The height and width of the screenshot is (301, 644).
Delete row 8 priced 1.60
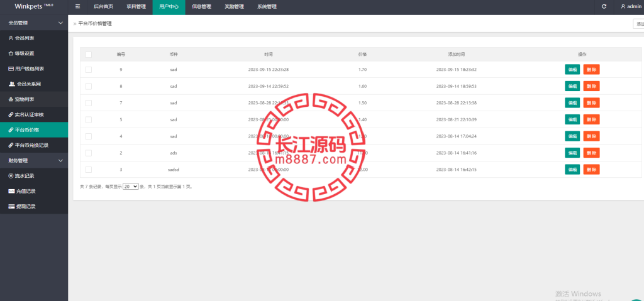click(x=591, y=86)
